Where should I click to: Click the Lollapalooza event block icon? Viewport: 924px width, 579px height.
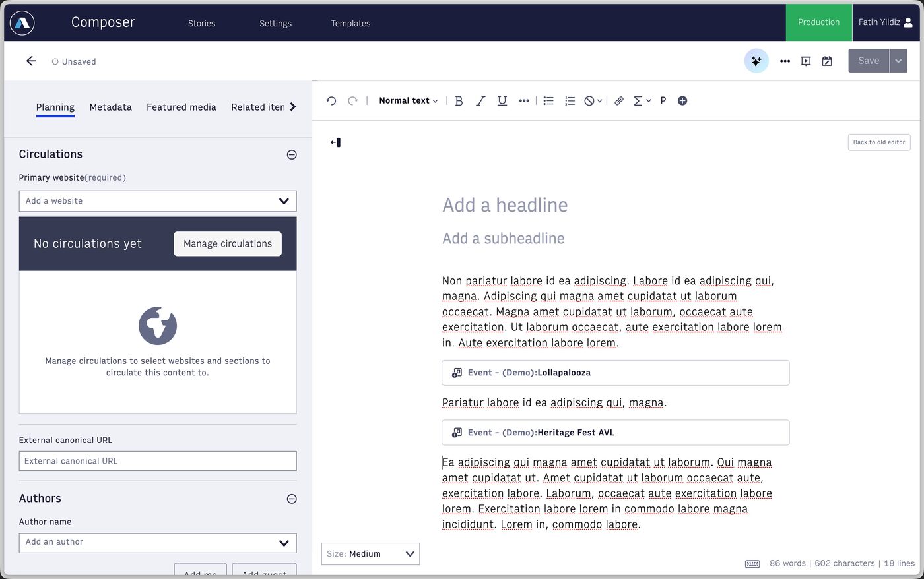coord(457,373)
